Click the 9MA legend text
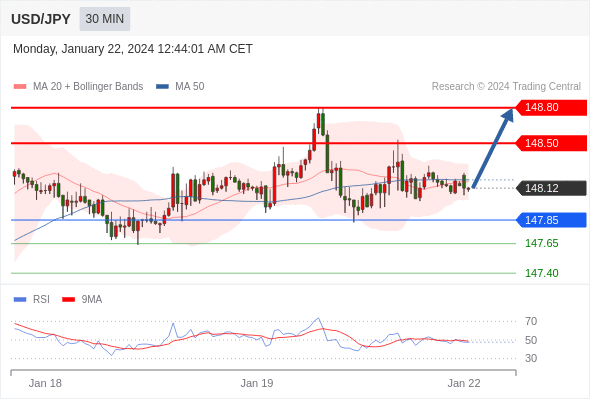 [92, 300]
